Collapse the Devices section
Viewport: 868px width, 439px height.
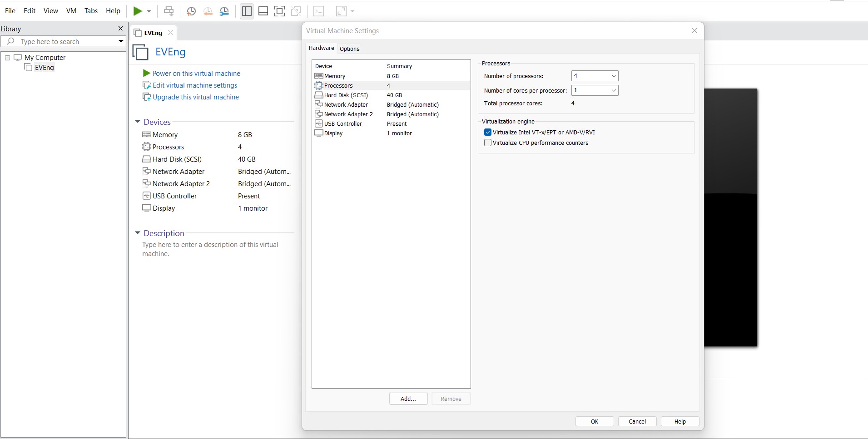[138, 122]
